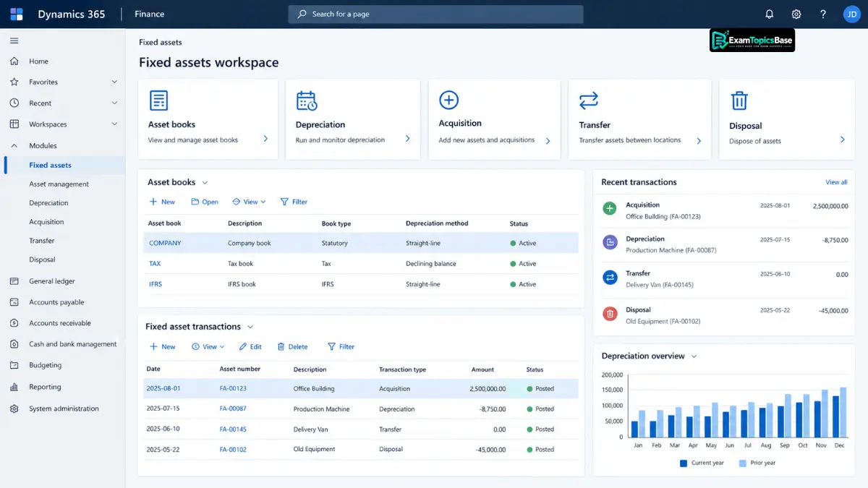Click the Search for a page field

435,14
